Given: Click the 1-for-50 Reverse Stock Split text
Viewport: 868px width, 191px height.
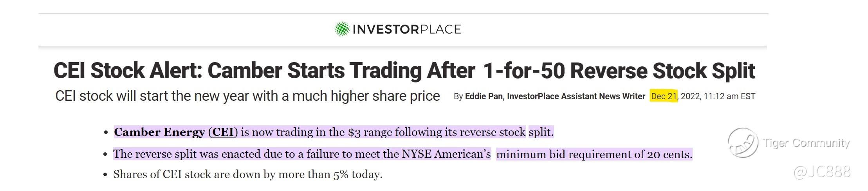Looking at the screenshot, I should coord(619,71).
